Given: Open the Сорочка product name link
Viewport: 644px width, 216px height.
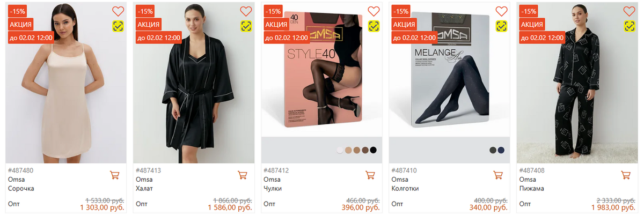Looking at the screenshot, I should click(x=21, y=189).
